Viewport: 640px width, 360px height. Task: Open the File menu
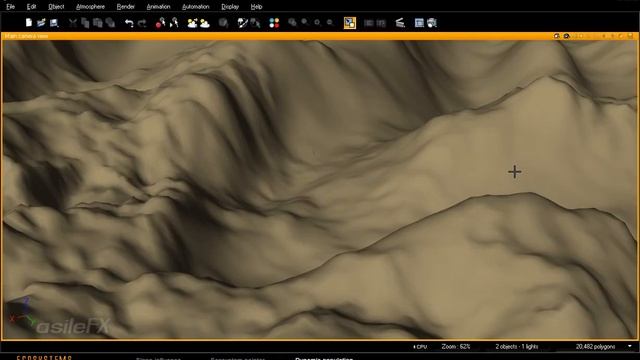pyautogui.click(x=10, y=7)
